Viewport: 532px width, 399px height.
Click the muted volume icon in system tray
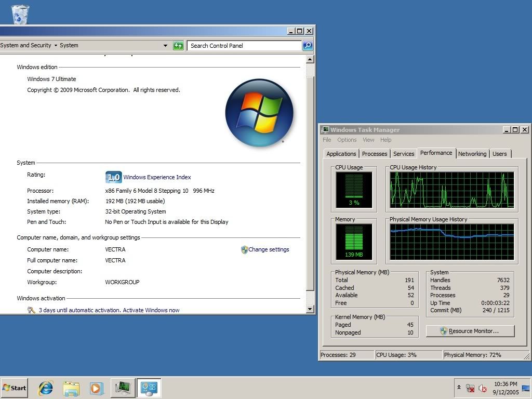point(483,388)
